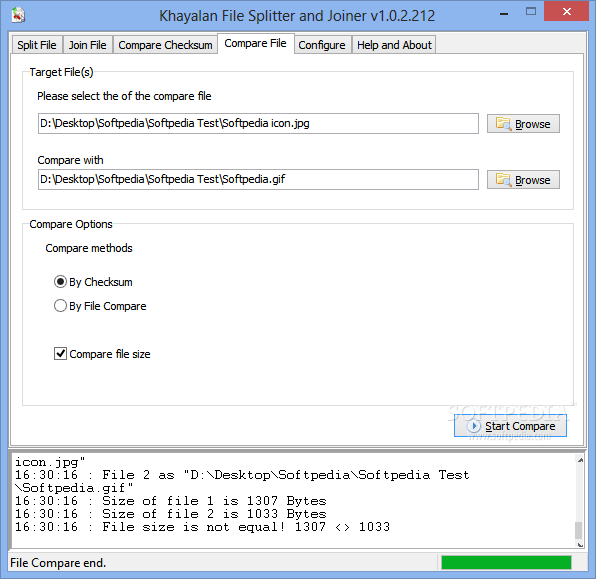The image size is (596, 579).
Task: Click 'File Compare end.' status text
Action: click(x=58, y=563)
